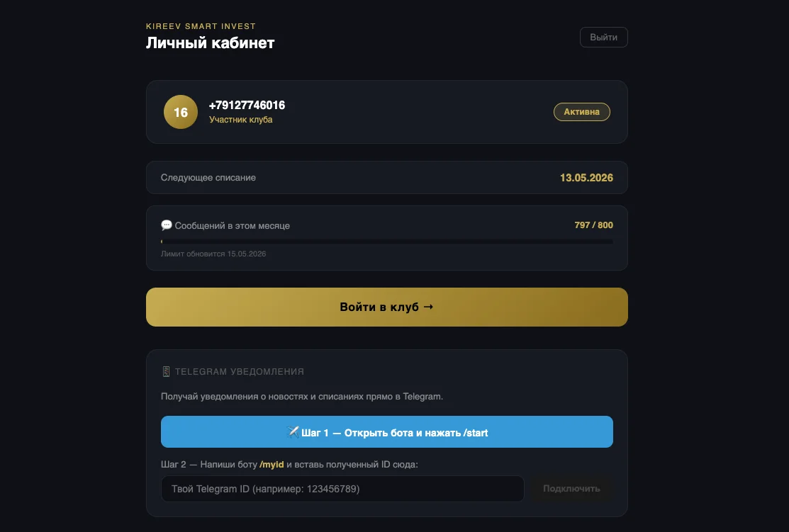Image resolution: width=789 pixels, height=532 pixels.
Task: Click the 797 / 800 message counter
Action: [593, 225]
